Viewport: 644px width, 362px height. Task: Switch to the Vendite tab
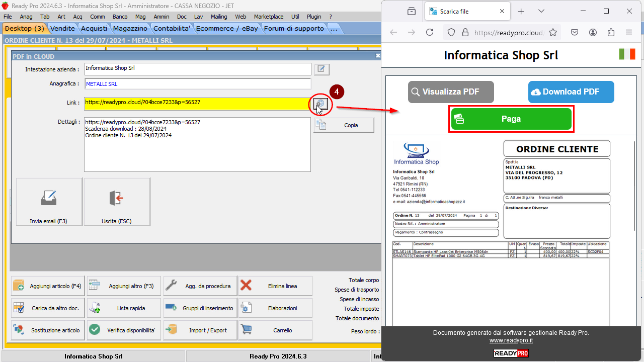[x=63, y=28]
